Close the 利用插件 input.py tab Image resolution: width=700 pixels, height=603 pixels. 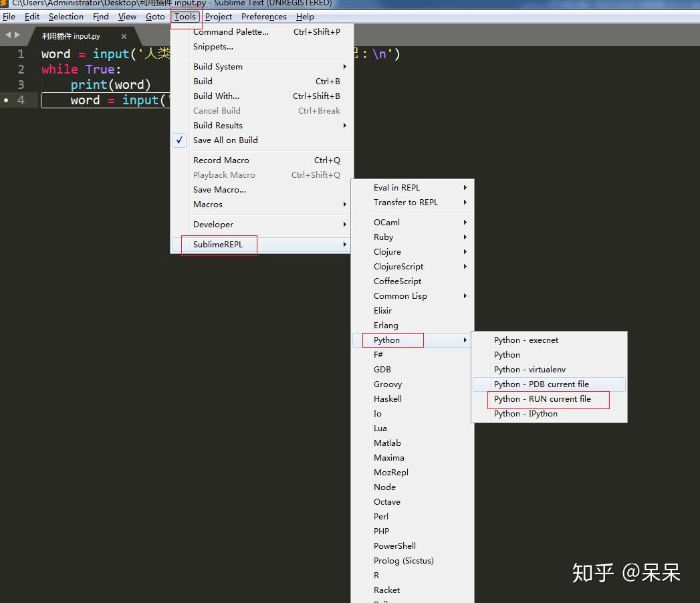(124, 37)
